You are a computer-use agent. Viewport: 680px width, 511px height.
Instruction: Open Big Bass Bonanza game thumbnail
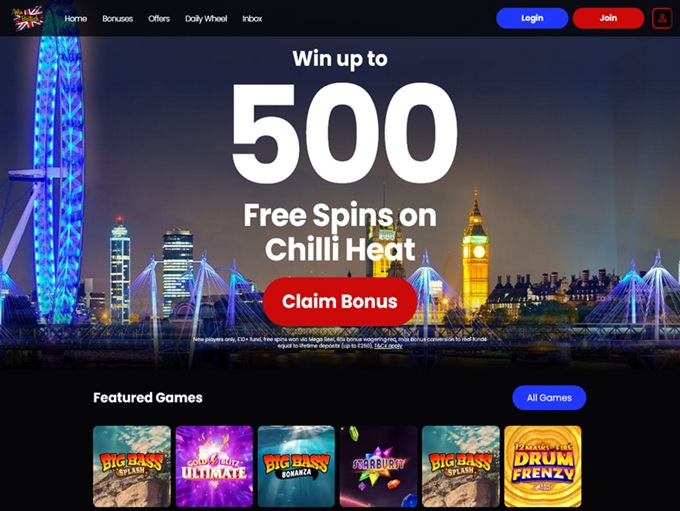296,466
